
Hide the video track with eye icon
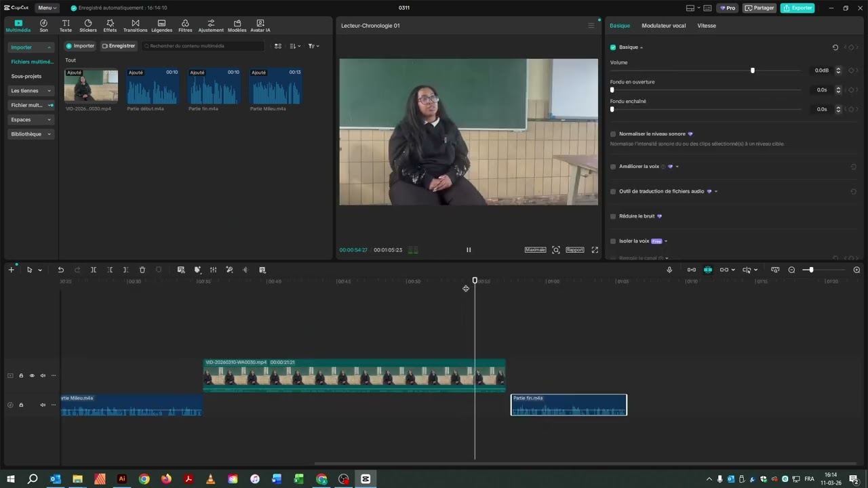pos(32,375)
